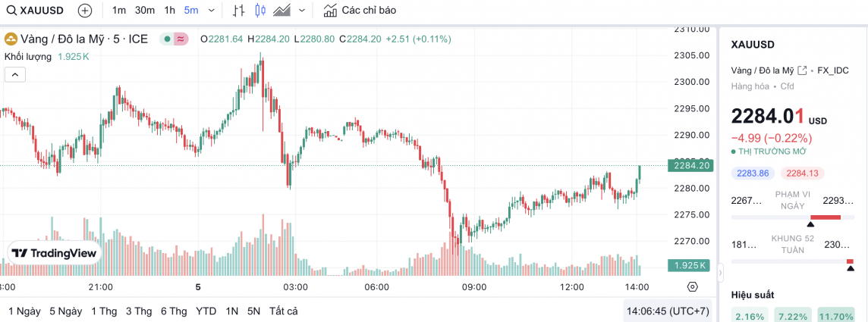Expand the chart style dropdown arrow
Viewport: 868px width, 322px height.
click(303, 11)
